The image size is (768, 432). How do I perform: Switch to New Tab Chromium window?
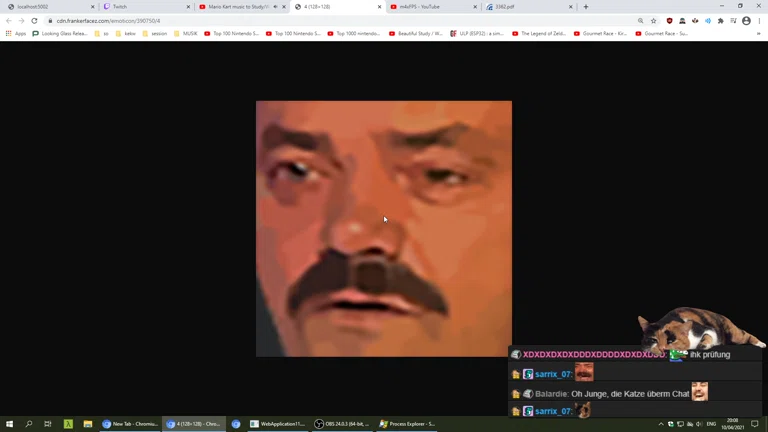coord(130,424)
